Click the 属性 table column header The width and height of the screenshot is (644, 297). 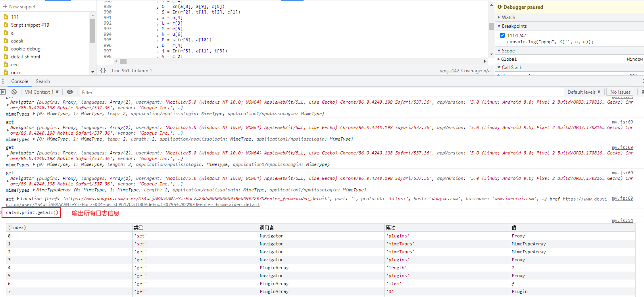pyautogui.click(x=447, y=228)
